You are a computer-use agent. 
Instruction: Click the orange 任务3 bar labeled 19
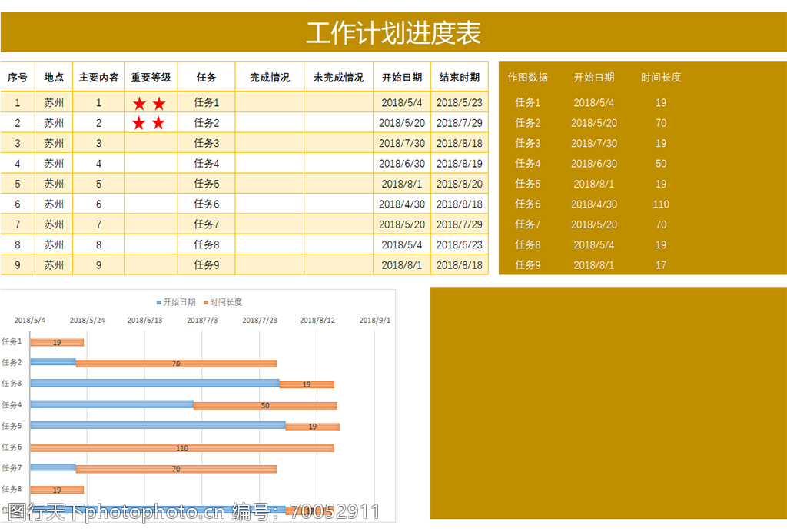[307, 384]
